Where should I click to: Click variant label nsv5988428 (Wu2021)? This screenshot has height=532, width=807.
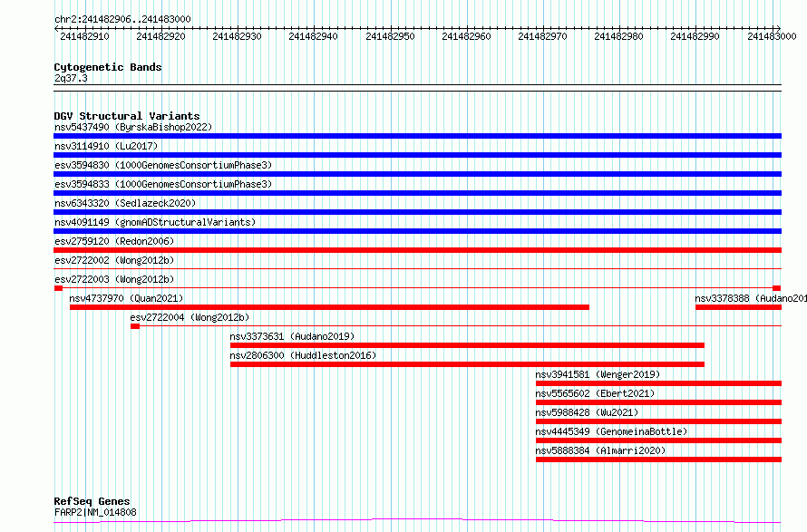(x=587, y=412)
